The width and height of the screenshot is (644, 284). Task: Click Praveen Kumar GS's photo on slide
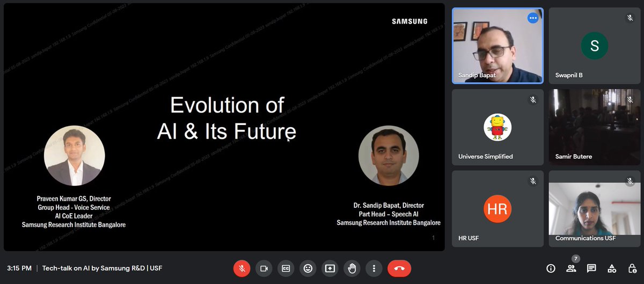pos(74,156)
